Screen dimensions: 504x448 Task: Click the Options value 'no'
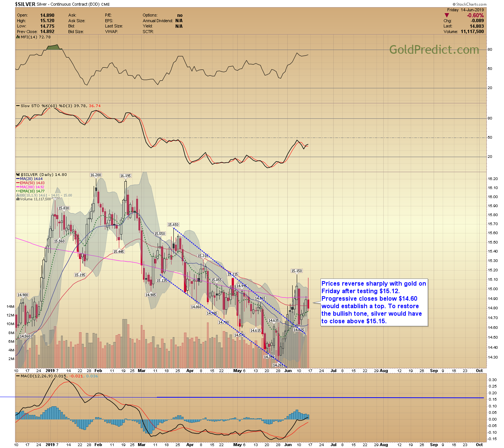pyautogui.click(x=180, y=15)
